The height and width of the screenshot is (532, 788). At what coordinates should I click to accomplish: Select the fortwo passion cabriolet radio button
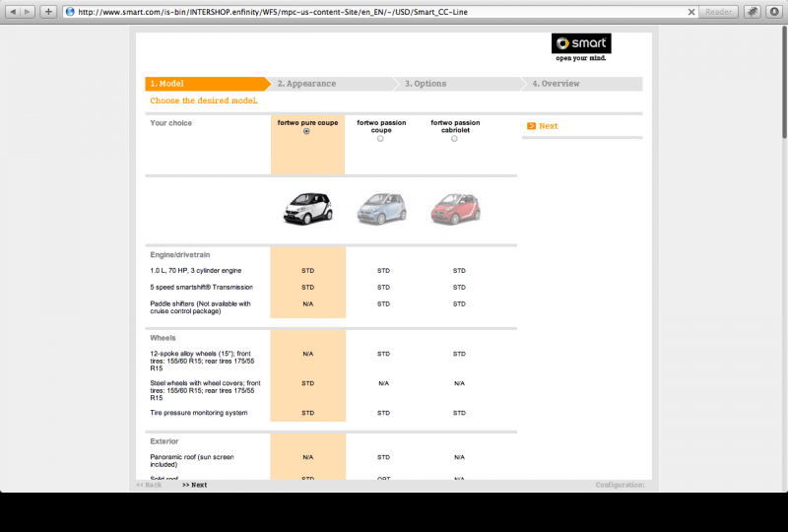(x=454, y=139)
